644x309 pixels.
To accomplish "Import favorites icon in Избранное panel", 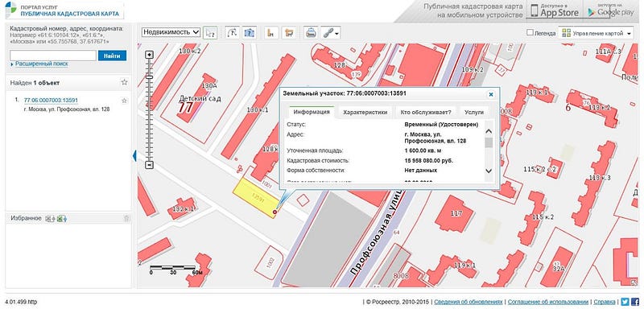I will [x=50, y=218].
